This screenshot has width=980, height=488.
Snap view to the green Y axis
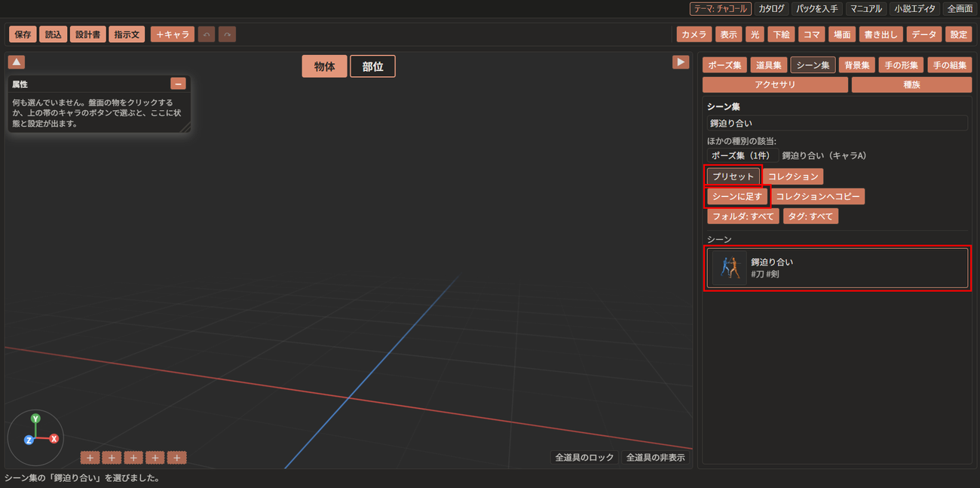pos(35,418)
